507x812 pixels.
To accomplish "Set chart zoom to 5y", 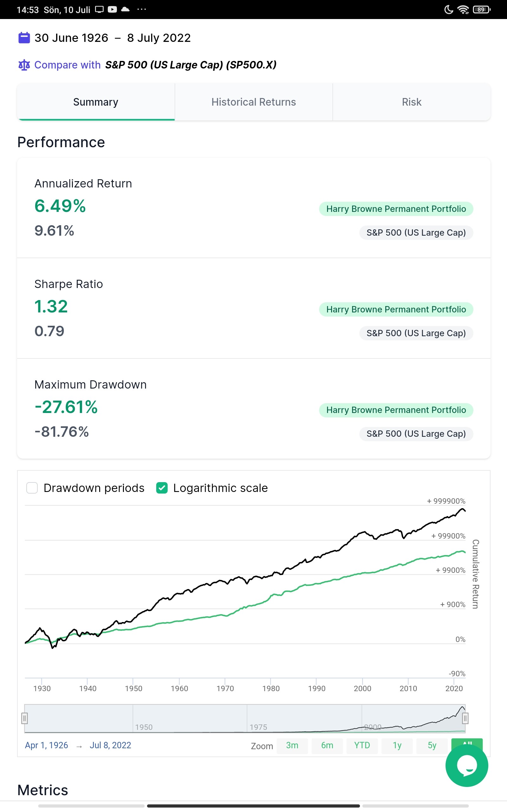I will 432,746.
